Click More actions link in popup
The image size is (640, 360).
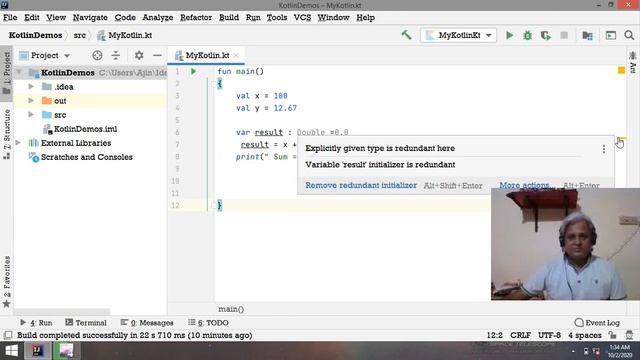526,185
